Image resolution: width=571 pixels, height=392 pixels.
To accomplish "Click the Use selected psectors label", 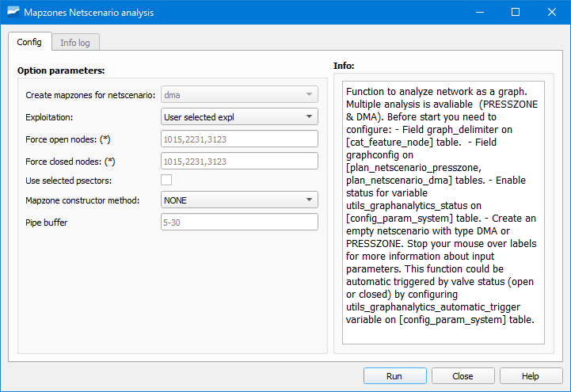I will pyautogui.click(x=66, y=181).
